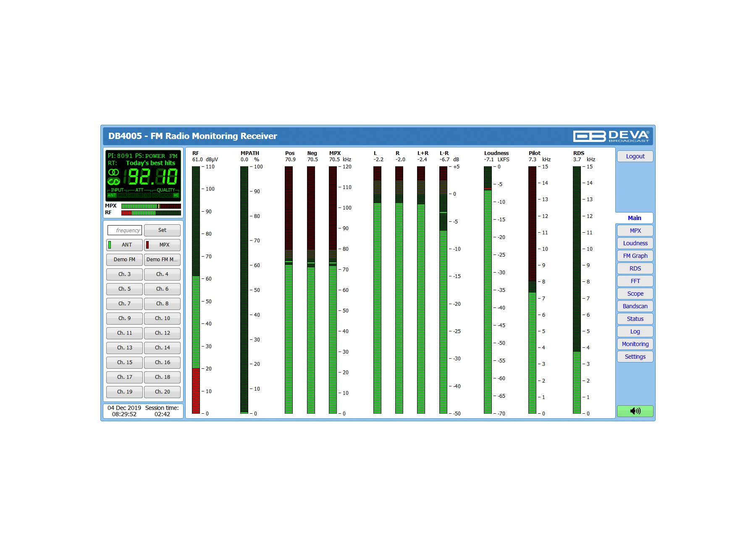Go to the RDS tab
This screenshot has height=546, width=756.
coord(635,268)
